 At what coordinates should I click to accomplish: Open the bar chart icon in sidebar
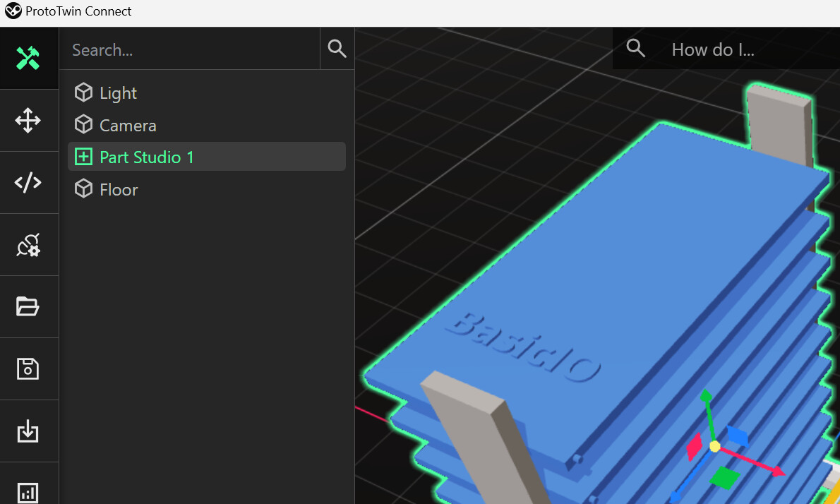tap(28, 491)
